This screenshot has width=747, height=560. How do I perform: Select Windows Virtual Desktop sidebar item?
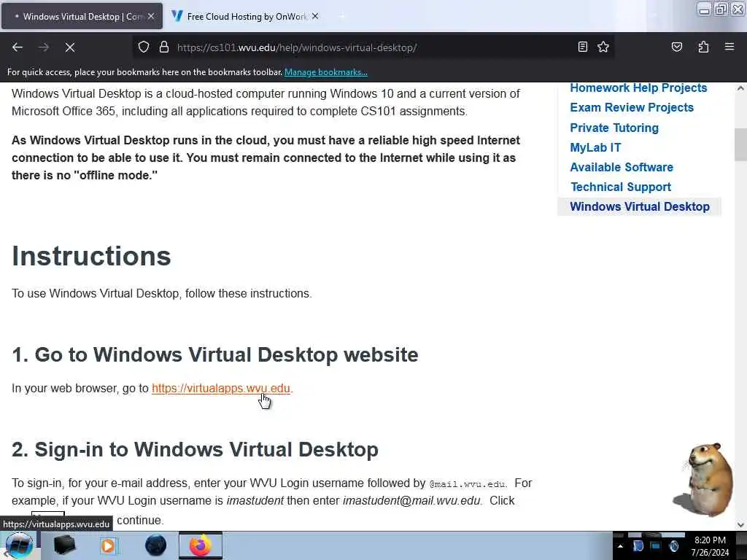tap(639, 206)
